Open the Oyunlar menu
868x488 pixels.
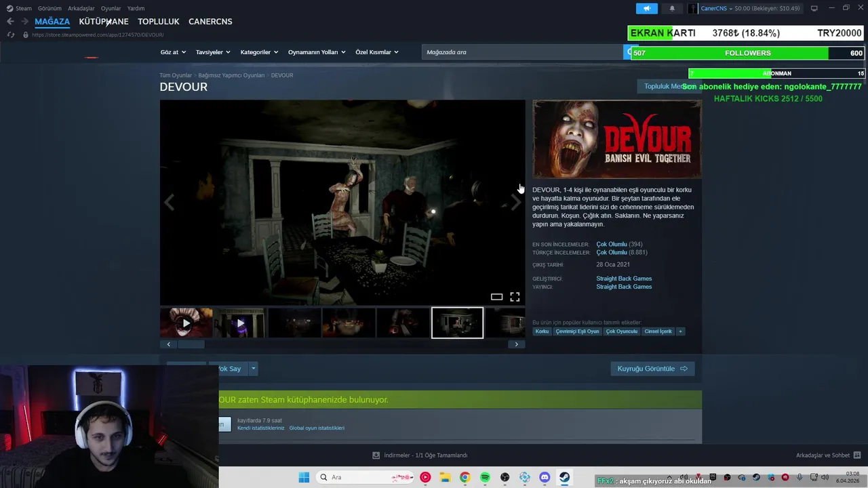click(x=111, y=8)
